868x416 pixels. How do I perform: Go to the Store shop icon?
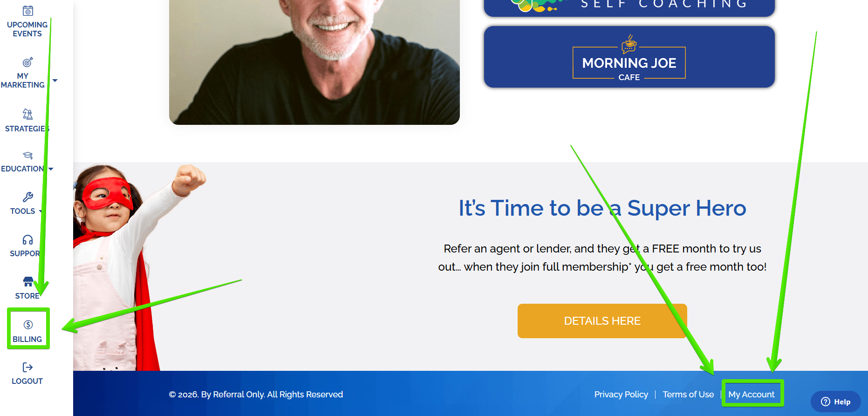(28, 281)
